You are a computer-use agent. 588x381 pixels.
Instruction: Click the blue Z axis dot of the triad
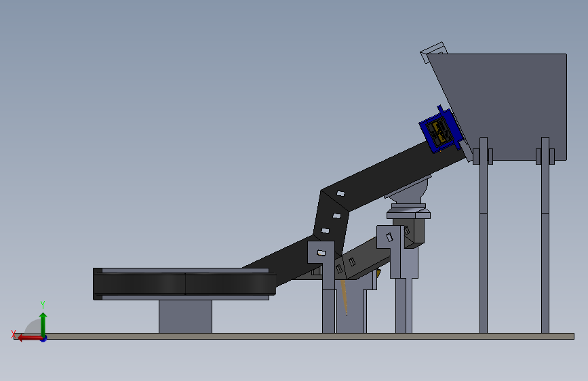click(x=44, y=338)
